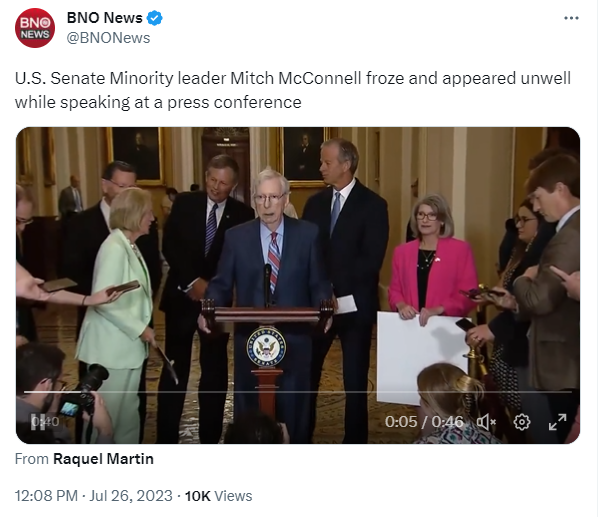Open video settings gear icon
Screen dimensions: 598x517
[x=522, y=422]
